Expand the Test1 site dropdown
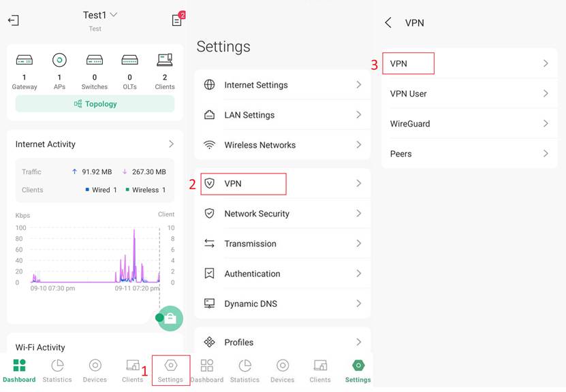The width and height of the screenshot is (566, 392). [114, 15]
